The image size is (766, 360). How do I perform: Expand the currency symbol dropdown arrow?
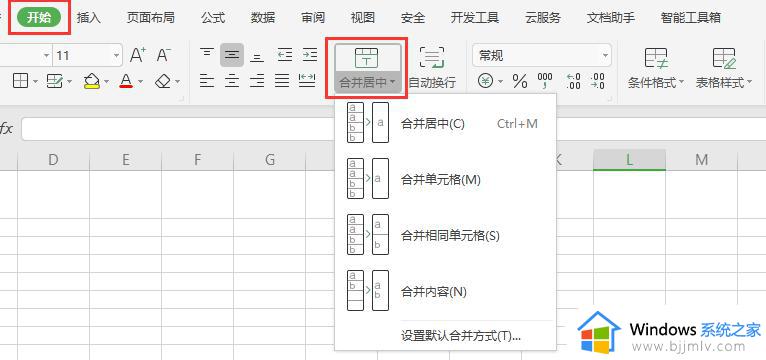coord(500,82)
